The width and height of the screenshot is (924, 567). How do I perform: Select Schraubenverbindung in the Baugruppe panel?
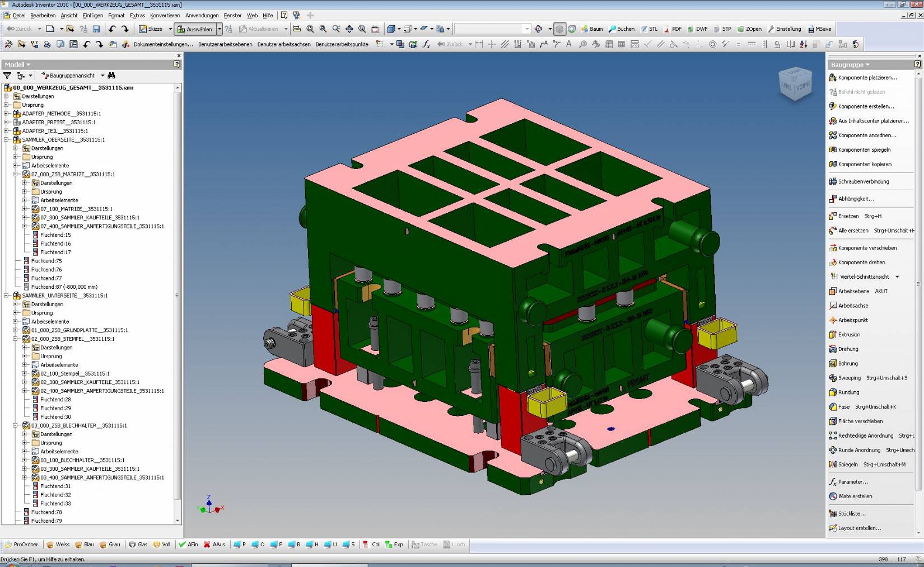(x=863, y=181)
